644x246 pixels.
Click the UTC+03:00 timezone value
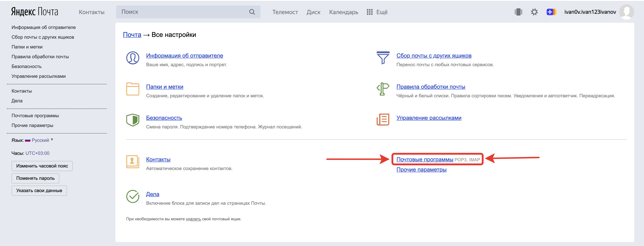[37, 153]
